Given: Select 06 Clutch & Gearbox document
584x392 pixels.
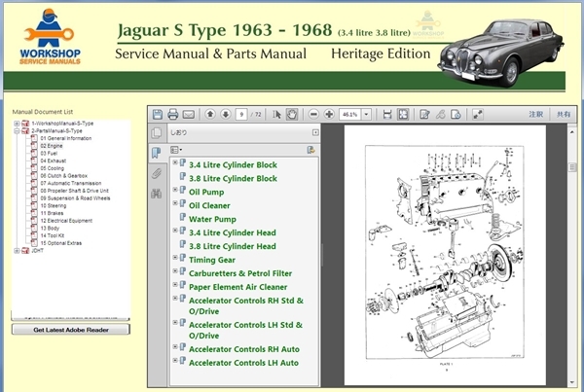Looking at the screenshot, I should tap(63, 176).
